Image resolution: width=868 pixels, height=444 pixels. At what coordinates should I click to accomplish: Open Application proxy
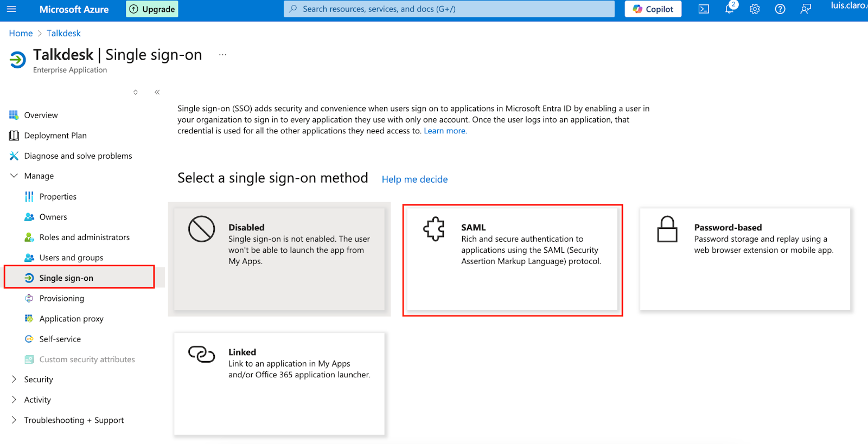coord(71,318)
